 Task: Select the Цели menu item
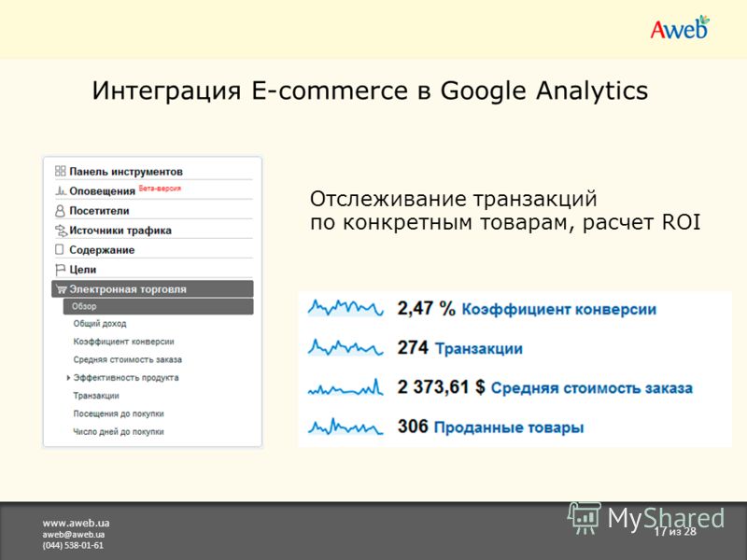[x=82, y=270]
